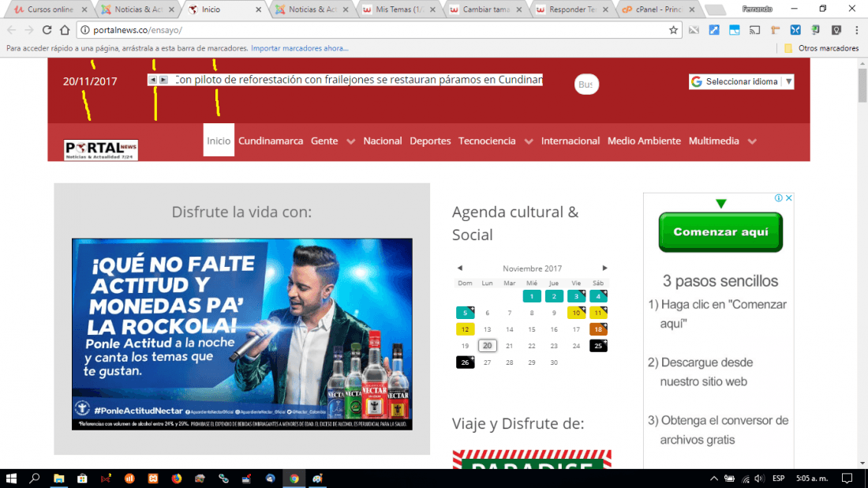
Task: Click the site info icon in address bar
Action: pos(84,30)
